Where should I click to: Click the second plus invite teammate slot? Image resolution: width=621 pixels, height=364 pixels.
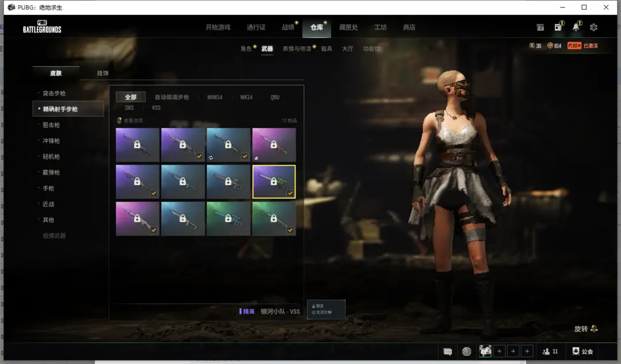(x=513, y=351)
